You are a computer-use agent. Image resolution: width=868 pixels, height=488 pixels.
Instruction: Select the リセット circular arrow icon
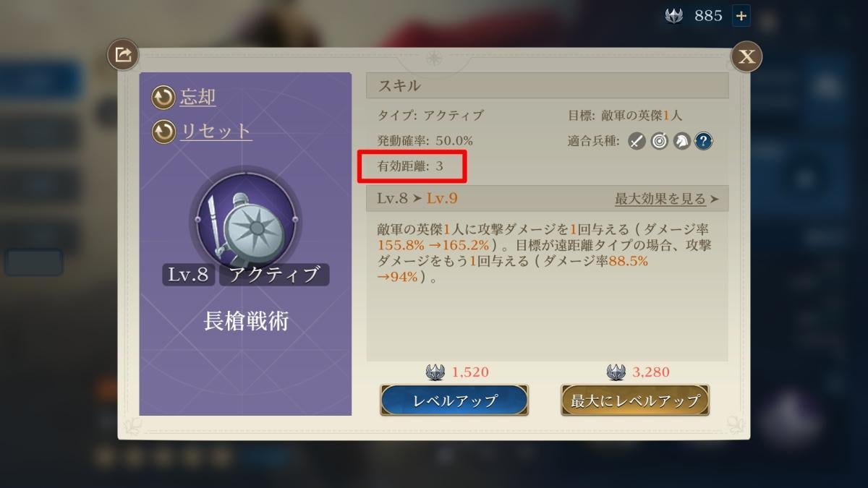[x=163, y=132]
